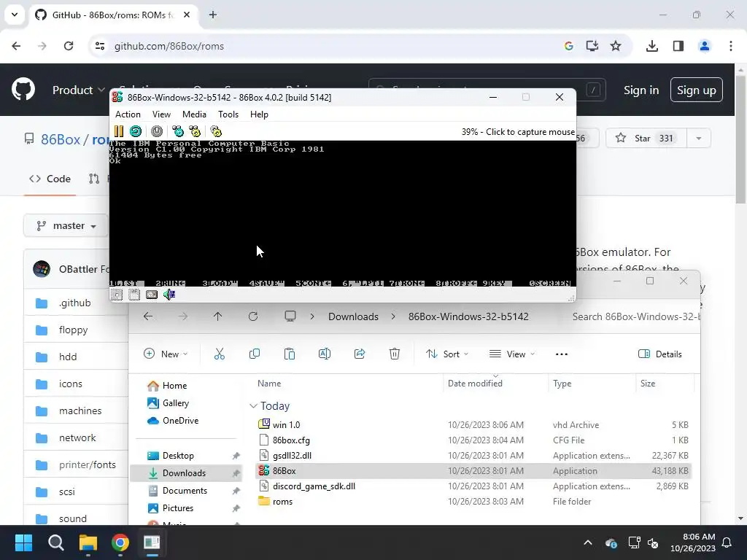Expand the New dropdown in File Explorer
This screenshot has width=747, height=560.
pyautogui.click(x=166, y=354)
